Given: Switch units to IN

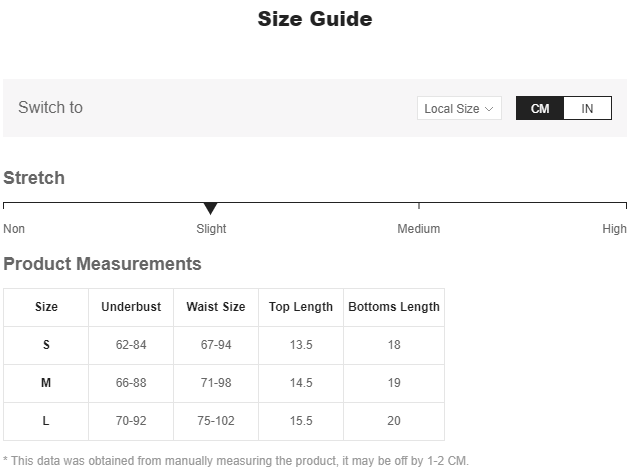Looking at the screenshot, I should pos(587,108).
